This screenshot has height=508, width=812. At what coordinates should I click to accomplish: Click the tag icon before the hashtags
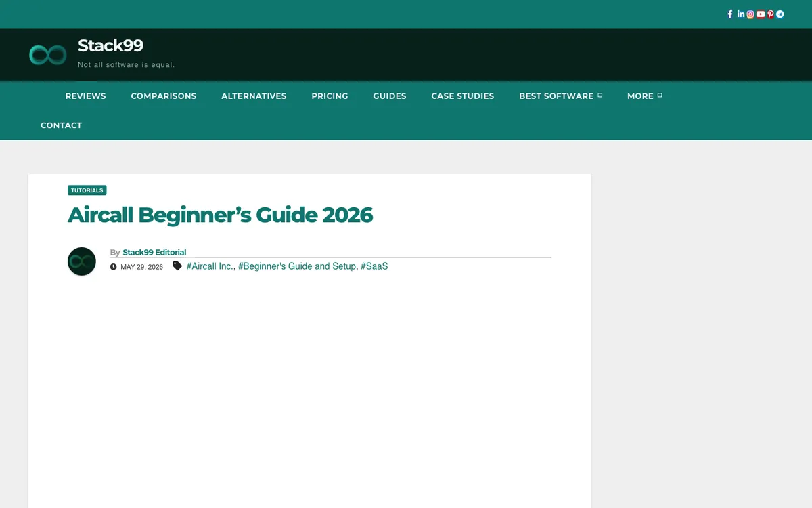coord(177,266)
